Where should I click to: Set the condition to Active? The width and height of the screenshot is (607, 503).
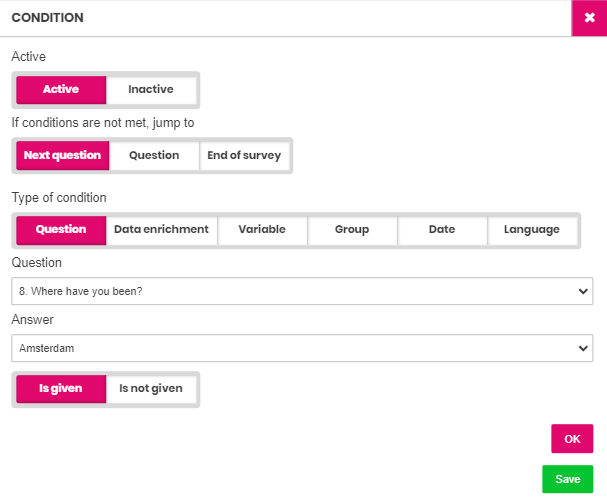[61, 89]
